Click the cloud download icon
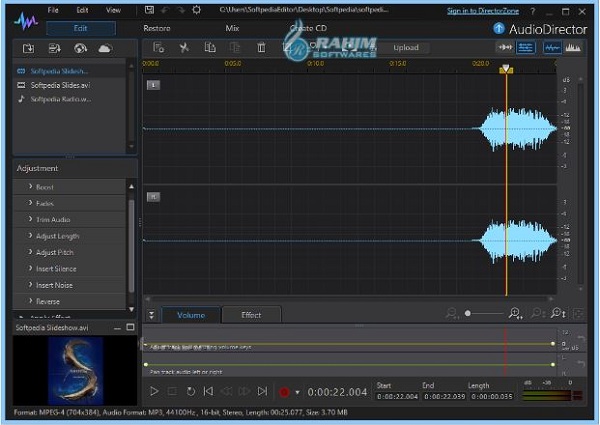The width and height of the screenshot is (600, 425). coord(105,48)
